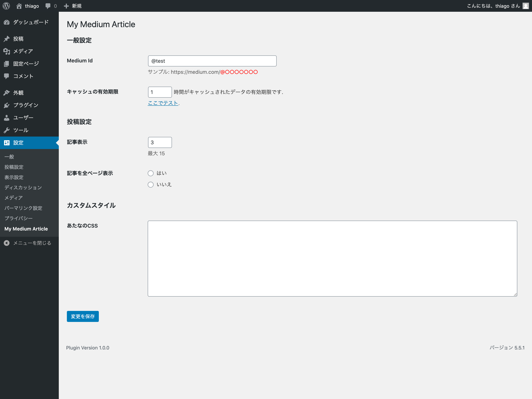Viewport: 532px width, 399px height.
Task: Click the ダッシュボード icon in sidebar
Action: tap(7, 22)
